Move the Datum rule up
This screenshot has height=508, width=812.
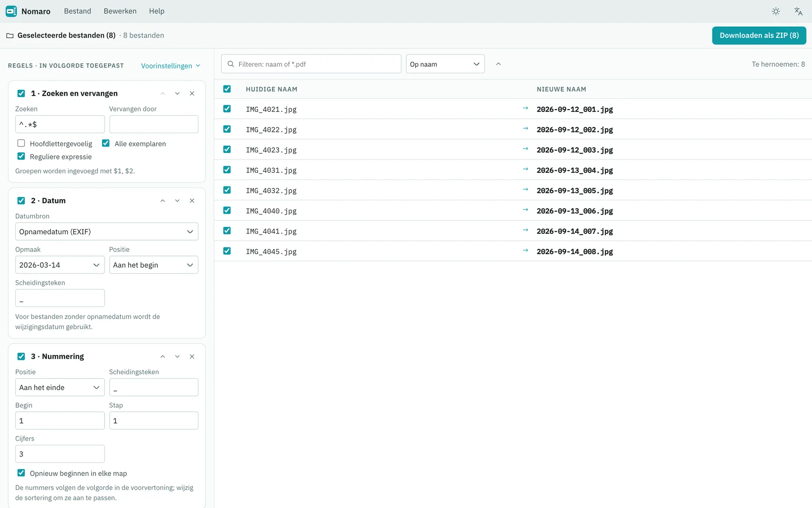coord(162,200)
